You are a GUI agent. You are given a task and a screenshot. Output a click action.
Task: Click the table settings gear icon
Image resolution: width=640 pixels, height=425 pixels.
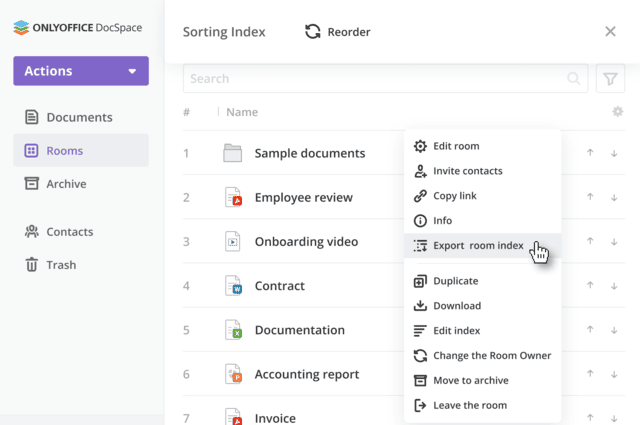617,112
